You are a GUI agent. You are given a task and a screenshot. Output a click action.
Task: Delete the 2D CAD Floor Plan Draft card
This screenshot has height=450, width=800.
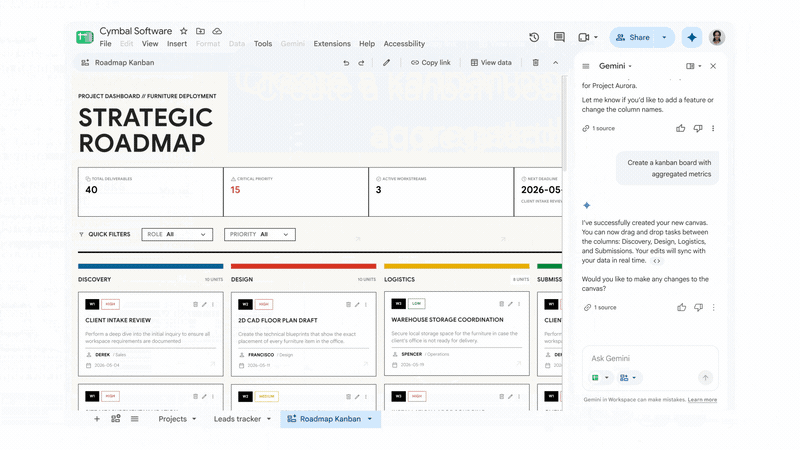pos(348,304)
